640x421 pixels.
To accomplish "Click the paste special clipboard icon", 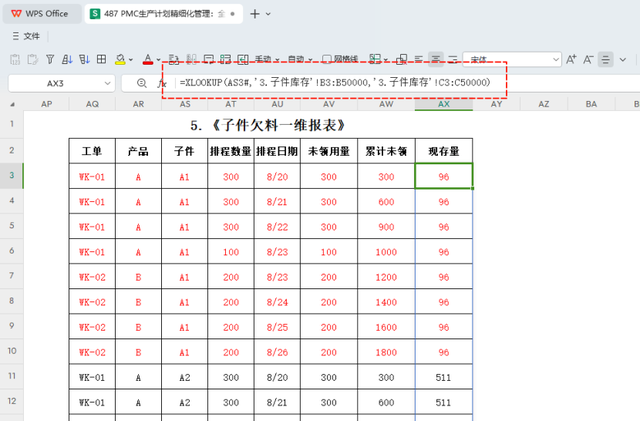I will click(33, 60).
